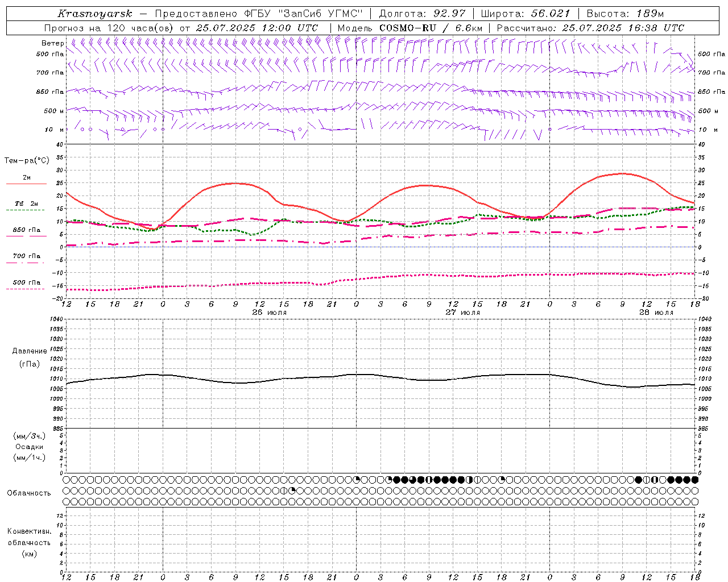728x582 pixels.
Task: Click the 'Конвективн.' convective label
Action: tap(29, 531)
